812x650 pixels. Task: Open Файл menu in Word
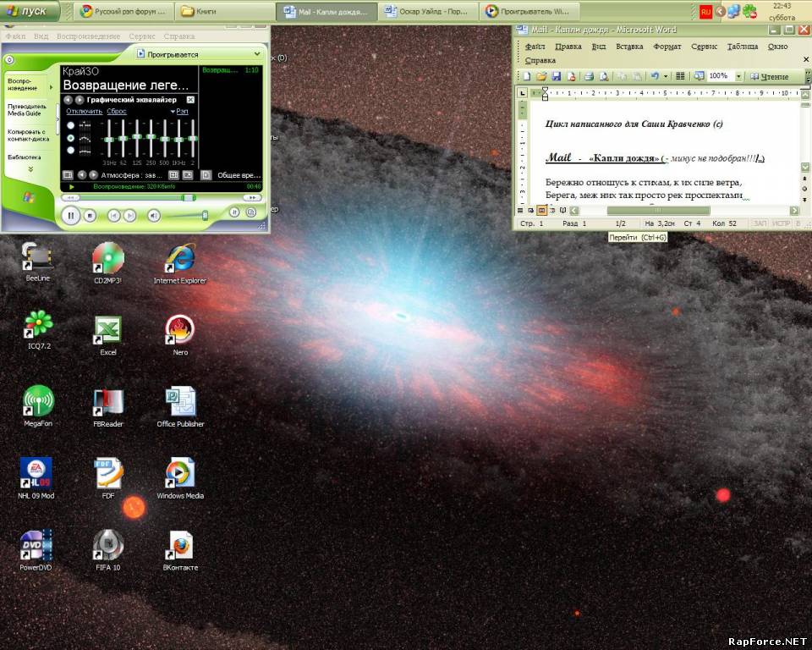535,47
